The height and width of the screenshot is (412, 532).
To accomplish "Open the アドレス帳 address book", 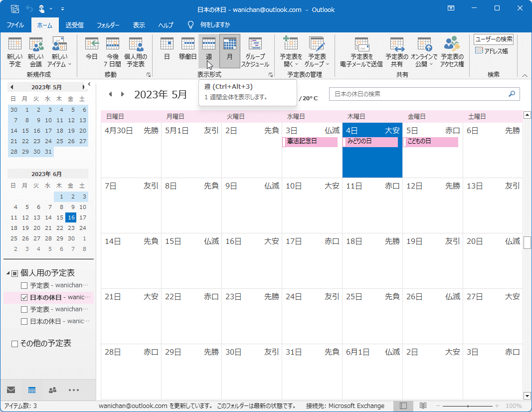I will point(492,51).
